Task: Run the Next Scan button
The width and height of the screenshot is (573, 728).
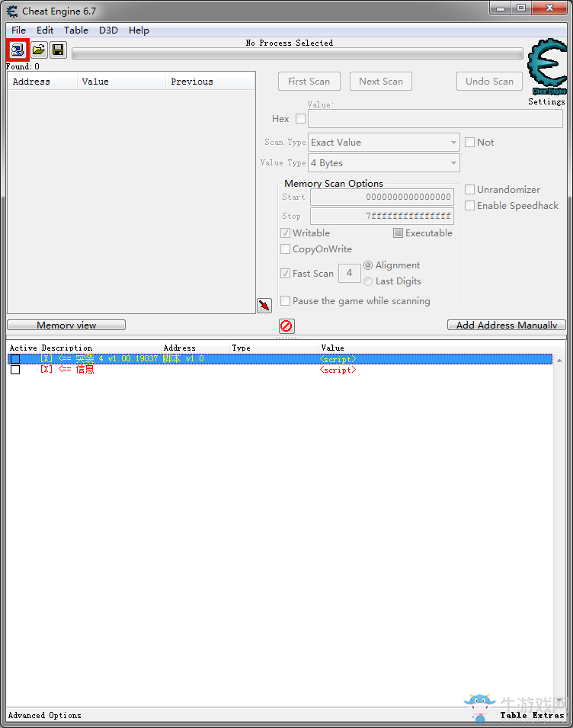Action: click(381, 82)
